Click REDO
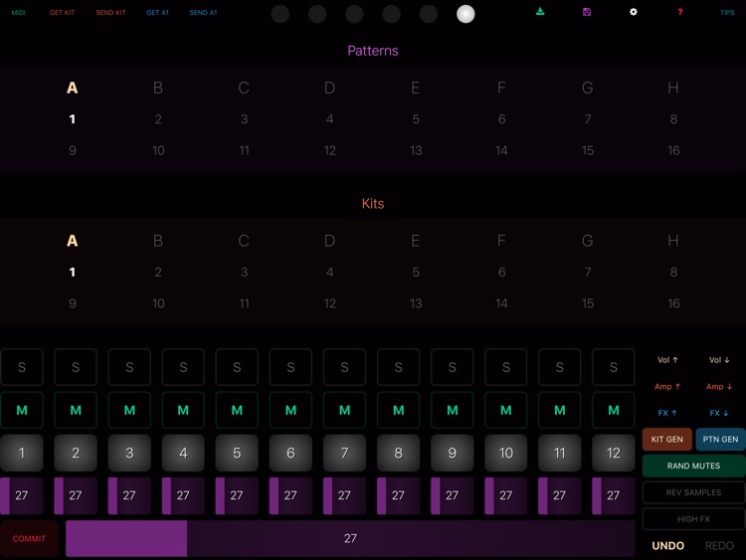Image resolution: width=746 pixels, height=560 pixels. point(719,546)
